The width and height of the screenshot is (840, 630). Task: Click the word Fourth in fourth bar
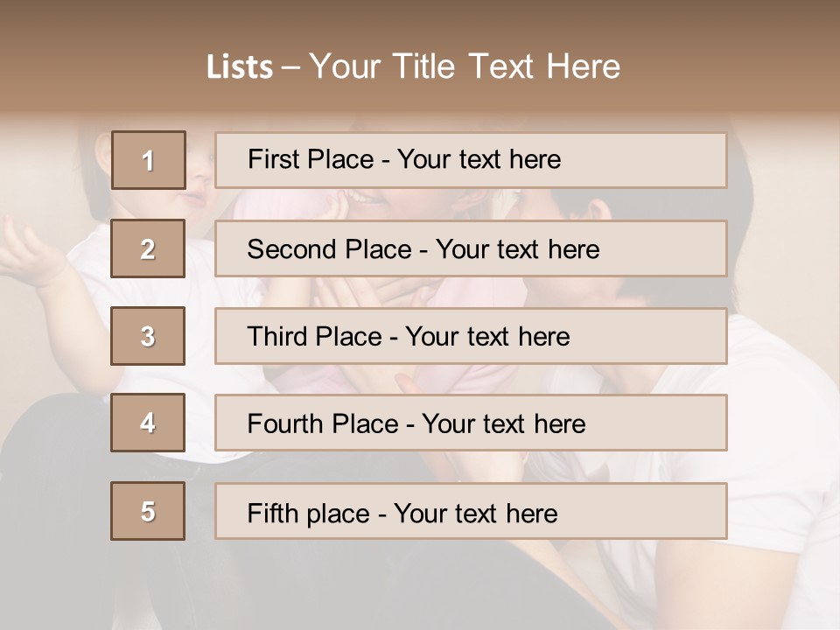[285, 423]
